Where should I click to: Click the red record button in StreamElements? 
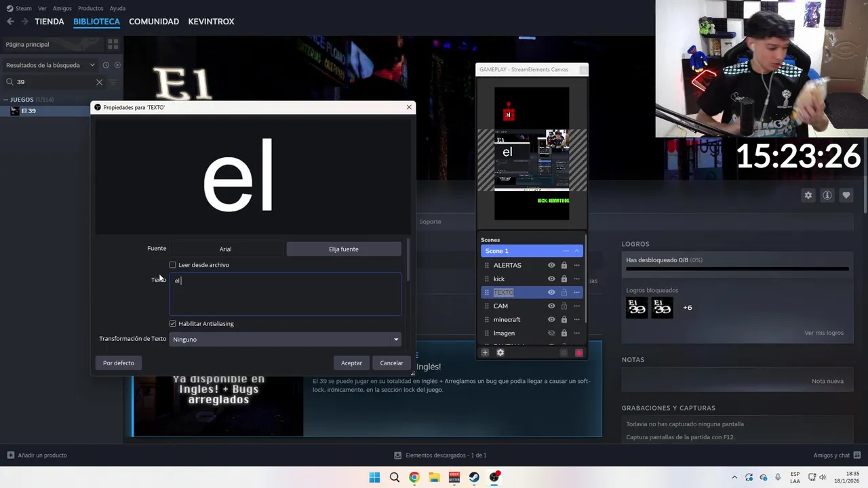(578, 352)
